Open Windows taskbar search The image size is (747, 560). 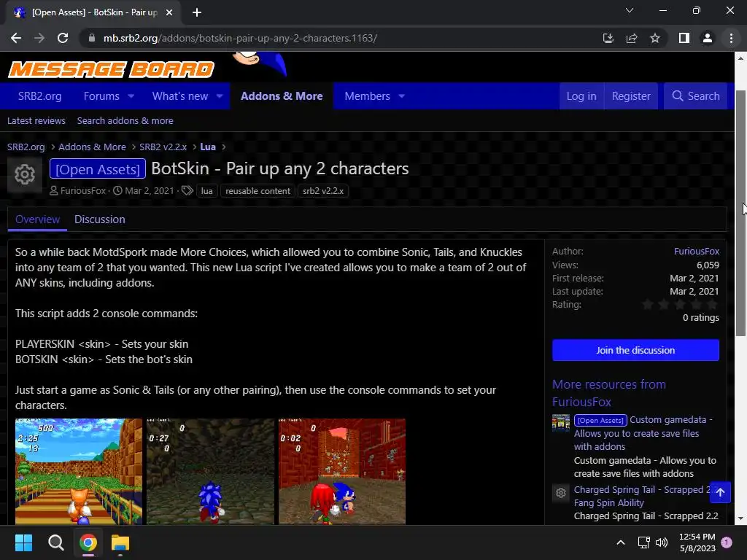coord(55,542)
